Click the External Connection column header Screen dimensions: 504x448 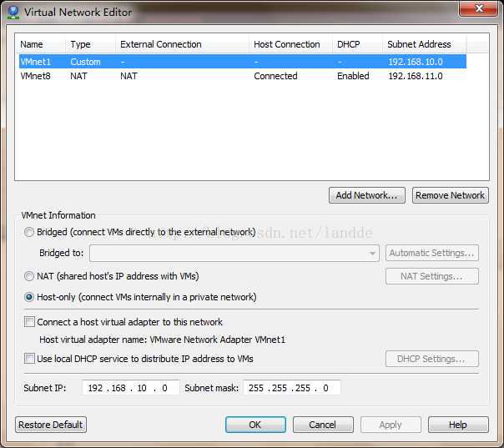tap(182, 44)
